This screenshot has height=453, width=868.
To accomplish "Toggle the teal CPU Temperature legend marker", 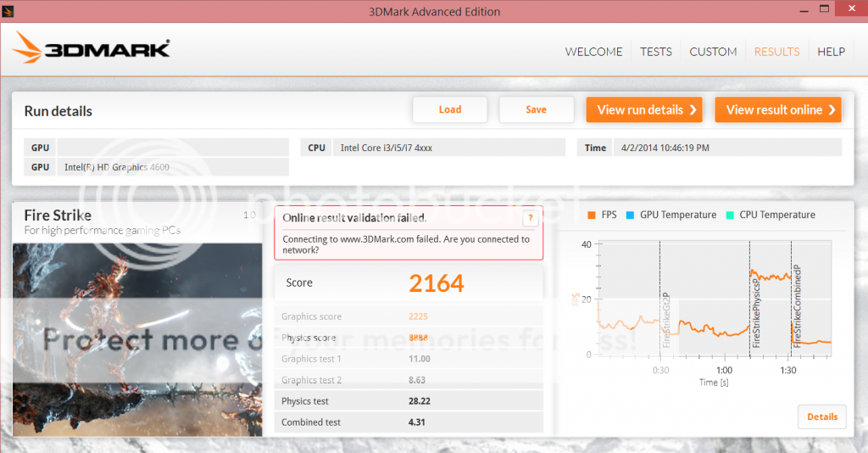I will point(728,215).
